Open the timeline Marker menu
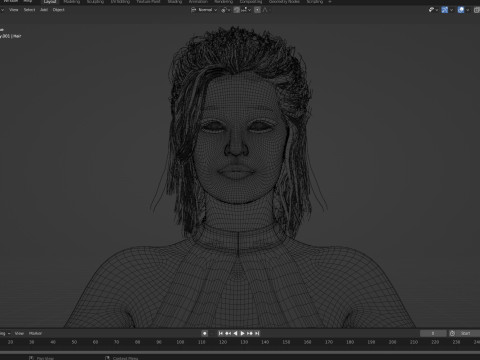Image resolution: width=480 pixels, height=360 pixels. tap(35, 333)
